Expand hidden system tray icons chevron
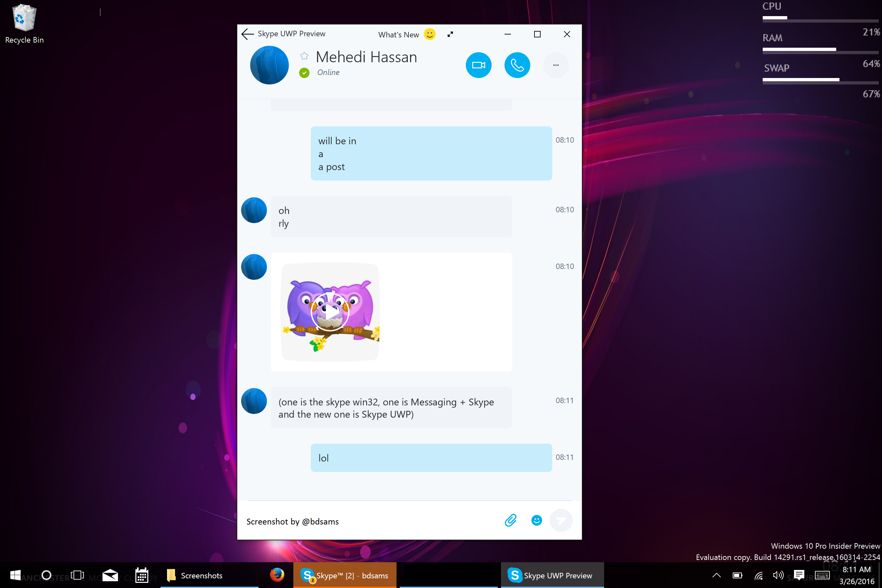Screen dimensions: 882x588 click(x=716, y=575)
